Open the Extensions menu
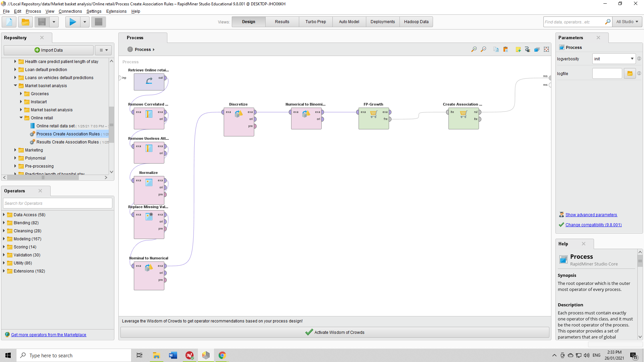This screenshot has height=362, width=644. pos(116,11)
